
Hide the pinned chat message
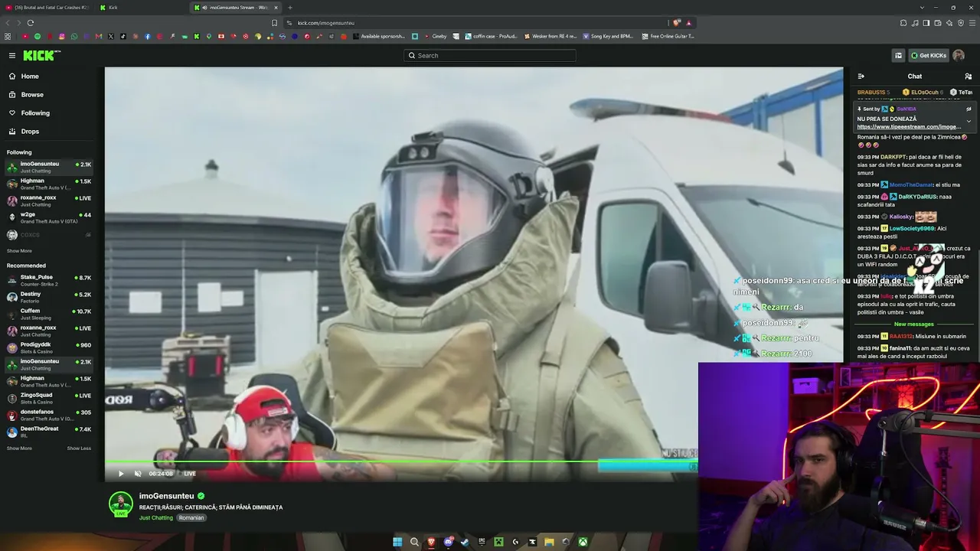tap(969, 109)
